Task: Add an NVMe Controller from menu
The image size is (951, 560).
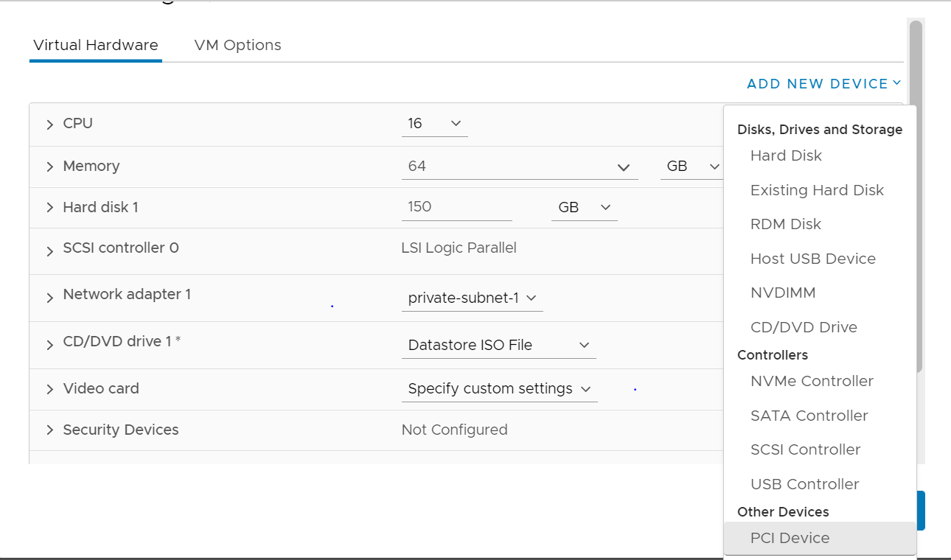Action: pos(812,381)
